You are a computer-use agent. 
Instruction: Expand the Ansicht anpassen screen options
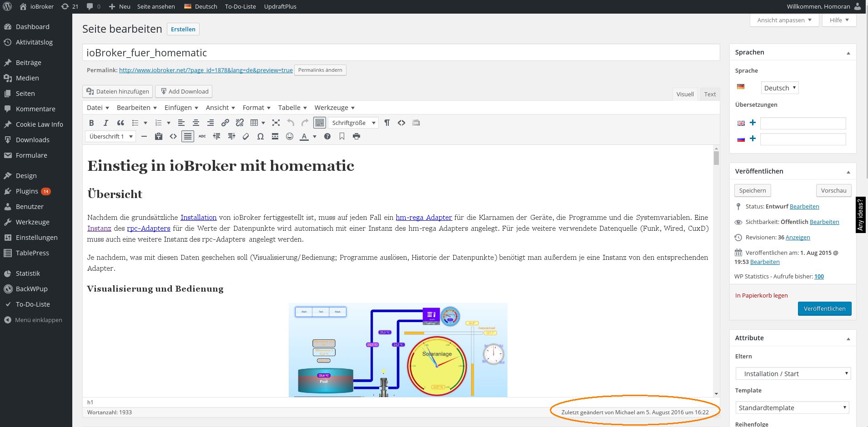click(x=784, y=20)
